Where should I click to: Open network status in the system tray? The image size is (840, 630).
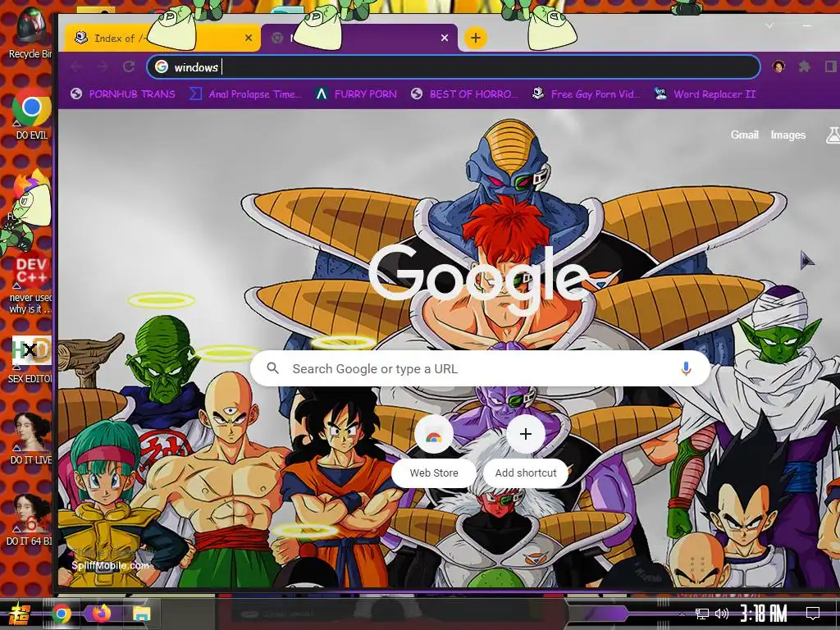click(x=702, y=614)
